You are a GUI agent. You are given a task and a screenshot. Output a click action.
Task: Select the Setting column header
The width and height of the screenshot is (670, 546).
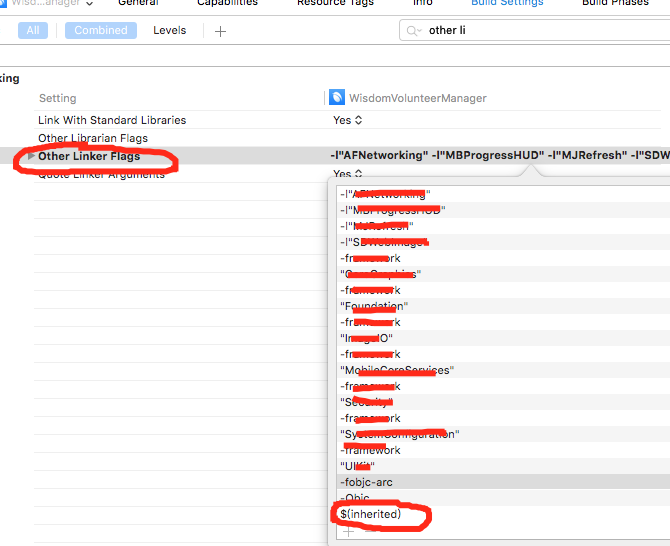click(x=58, y=98)
